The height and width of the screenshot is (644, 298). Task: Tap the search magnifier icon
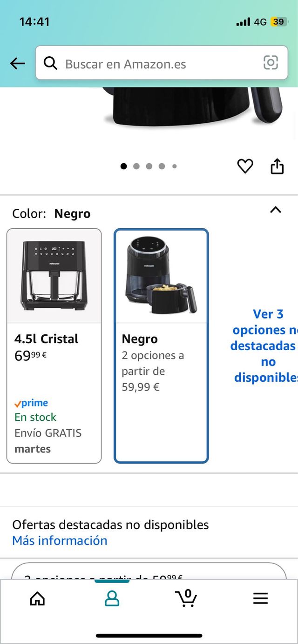pyautogui.click(x=50, y=63)
